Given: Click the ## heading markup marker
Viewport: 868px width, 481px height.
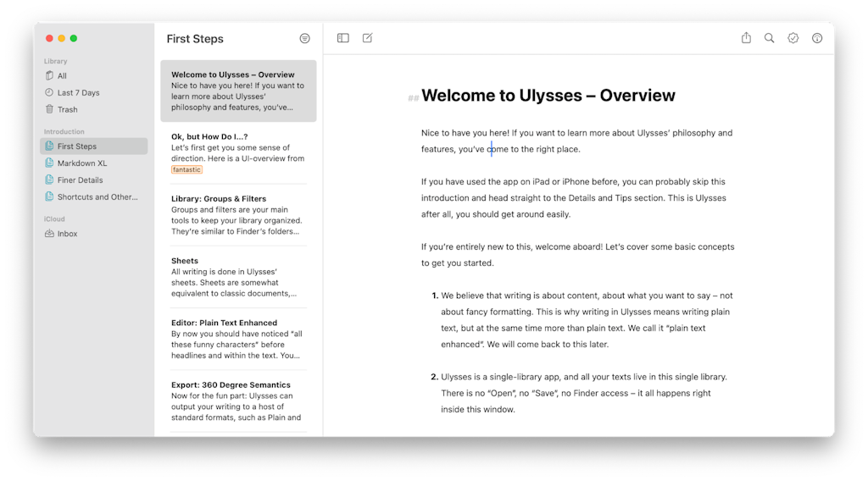Looking at the screenshot, I should coord(414,98).
